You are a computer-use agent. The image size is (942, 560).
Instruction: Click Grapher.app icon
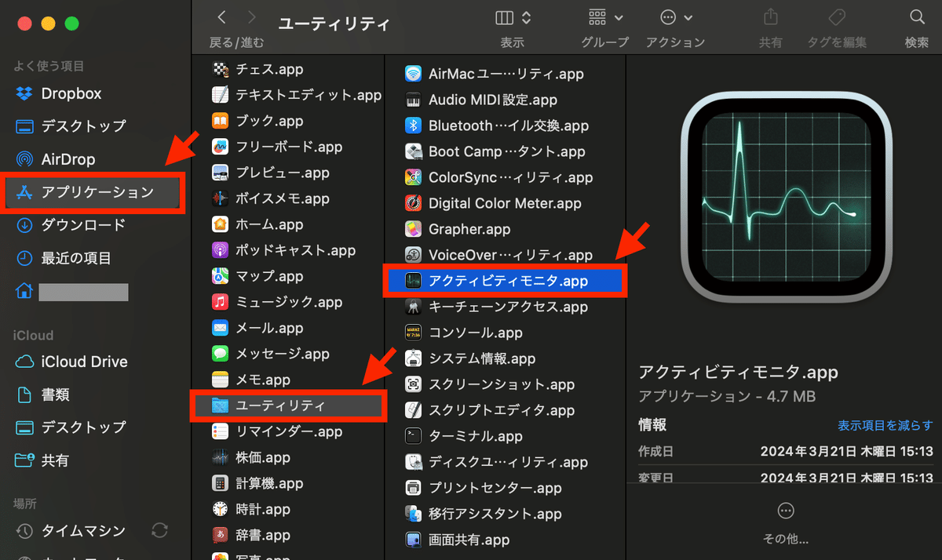(413, 229)
